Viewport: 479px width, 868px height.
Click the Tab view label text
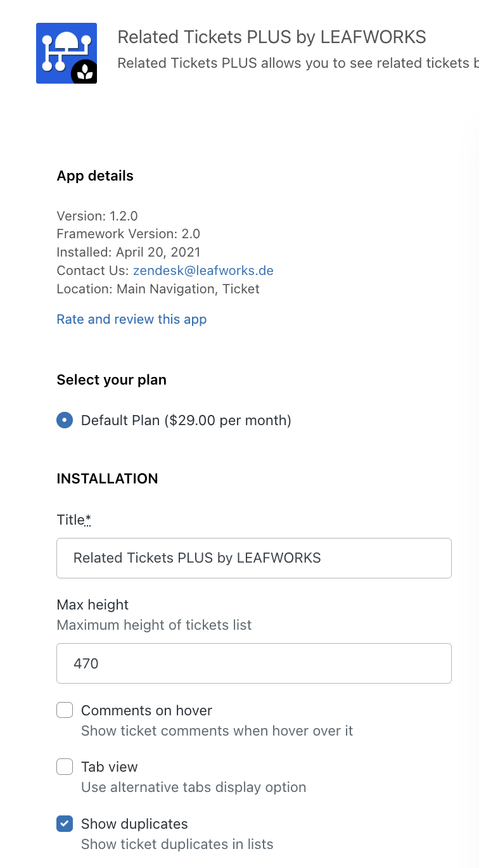pyautogui.click(x=109, y=767)
